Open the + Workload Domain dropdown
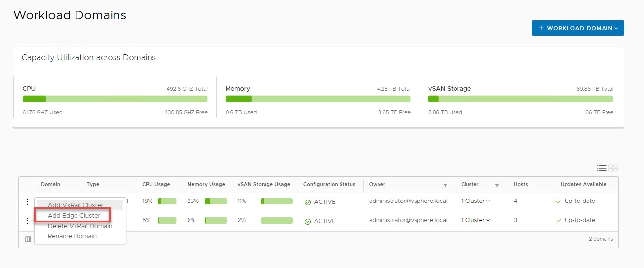 click(578, 28)
